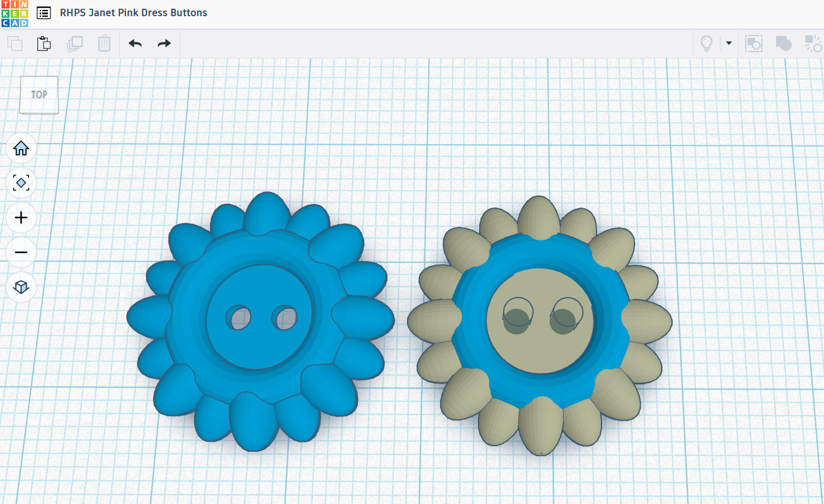
Task: Click the Ungroup shapes icon
Action: (813, 44)
